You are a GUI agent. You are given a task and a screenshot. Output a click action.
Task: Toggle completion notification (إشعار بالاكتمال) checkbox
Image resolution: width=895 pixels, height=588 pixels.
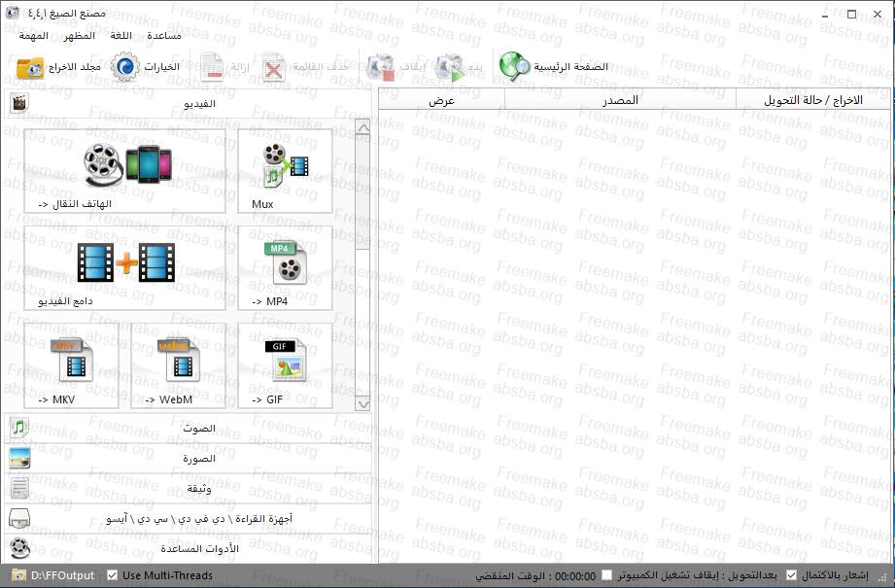coord(791,575)
